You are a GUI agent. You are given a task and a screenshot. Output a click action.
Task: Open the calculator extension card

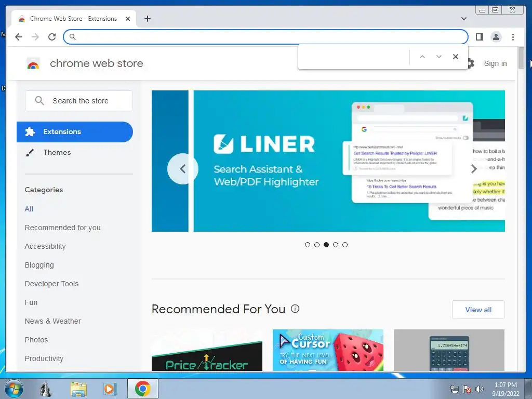(449, 350)
